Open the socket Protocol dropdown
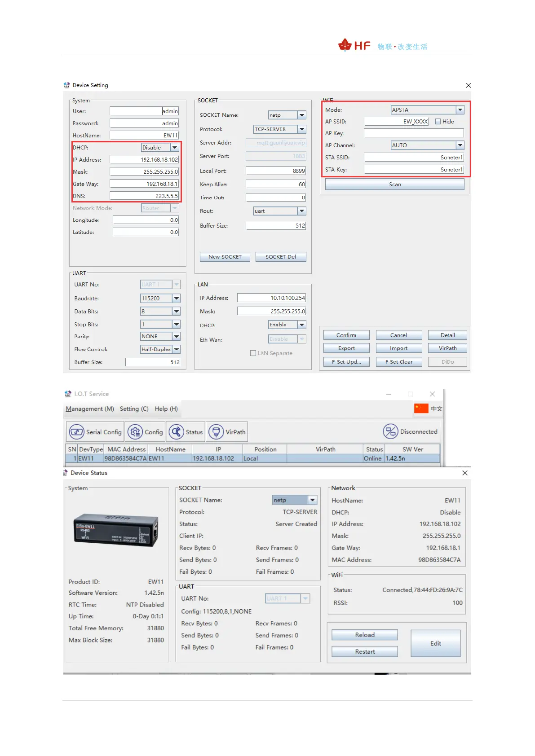This screenshot has width=535, height=756. click(x=302, y=129)
